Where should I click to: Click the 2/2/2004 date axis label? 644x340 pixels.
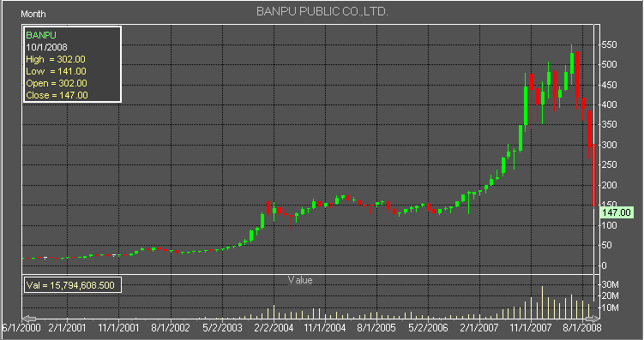(x=274, y=328)
